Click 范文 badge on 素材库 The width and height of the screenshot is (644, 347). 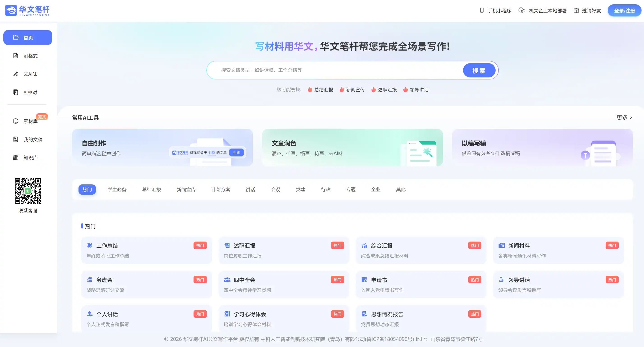coord(42,116)
